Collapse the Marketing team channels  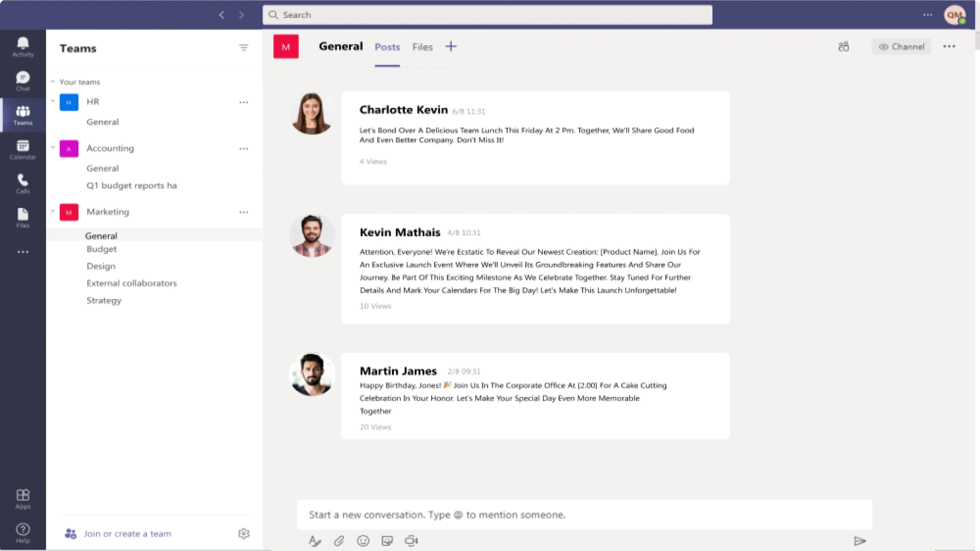pos(52,212)
